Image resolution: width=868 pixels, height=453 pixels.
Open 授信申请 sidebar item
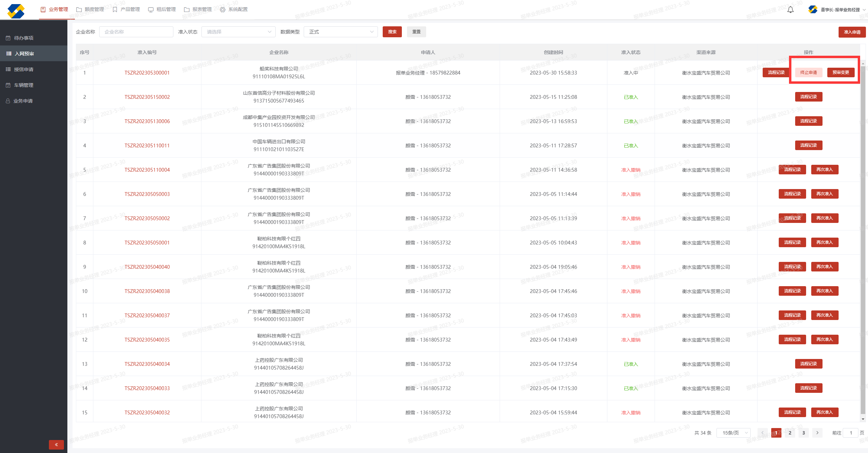(x=24, y=69)
